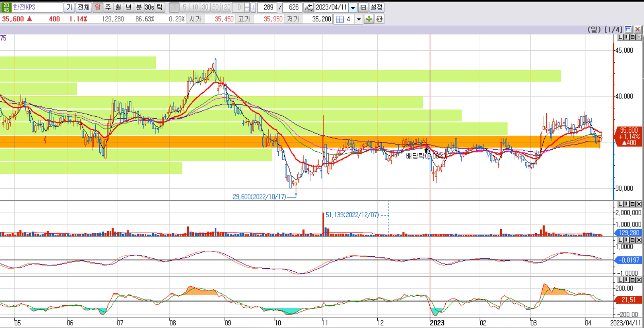Click the X icon on price panel

coord(639,37)
